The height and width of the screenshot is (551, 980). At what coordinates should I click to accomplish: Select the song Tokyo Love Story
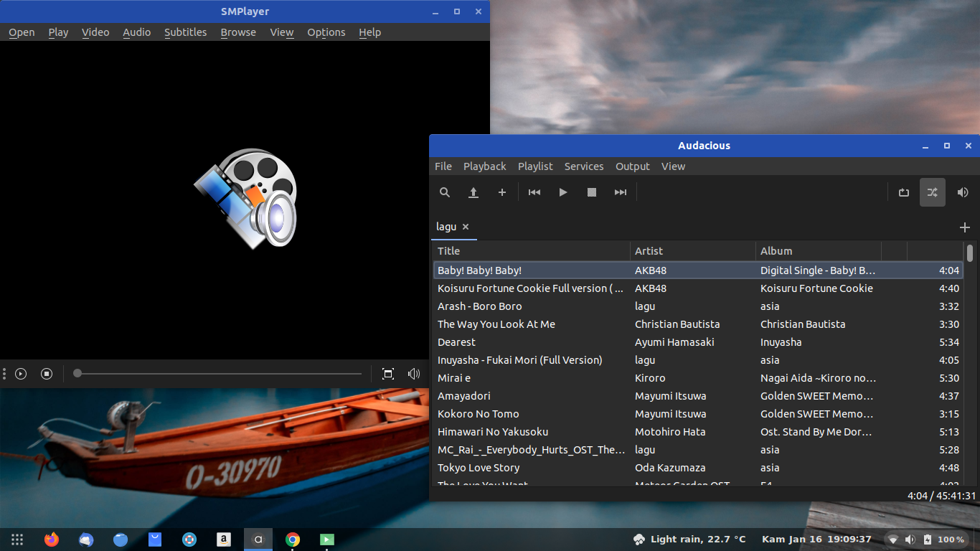coord(698,468)
